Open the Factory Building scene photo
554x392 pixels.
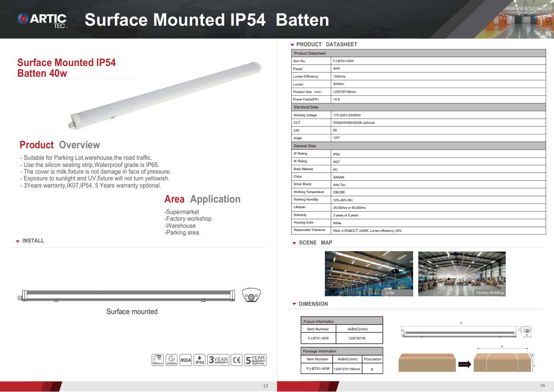[x=462, y=274]
